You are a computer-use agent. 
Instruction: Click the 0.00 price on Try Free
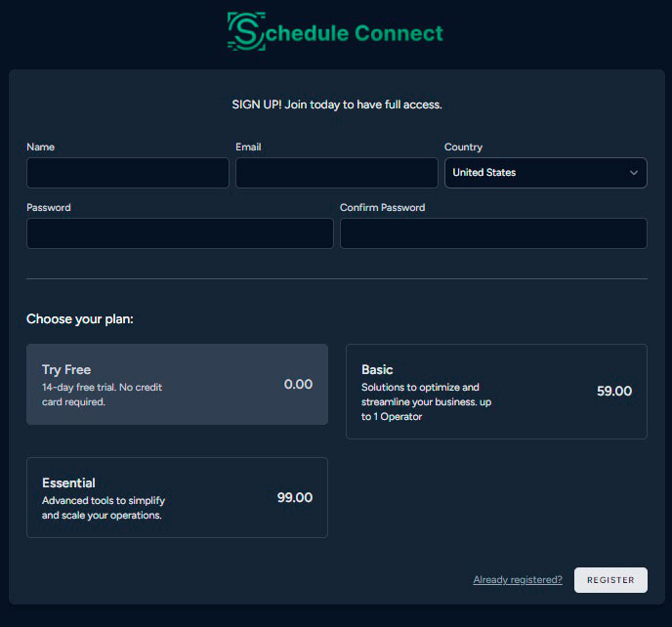tap(298, 385)
